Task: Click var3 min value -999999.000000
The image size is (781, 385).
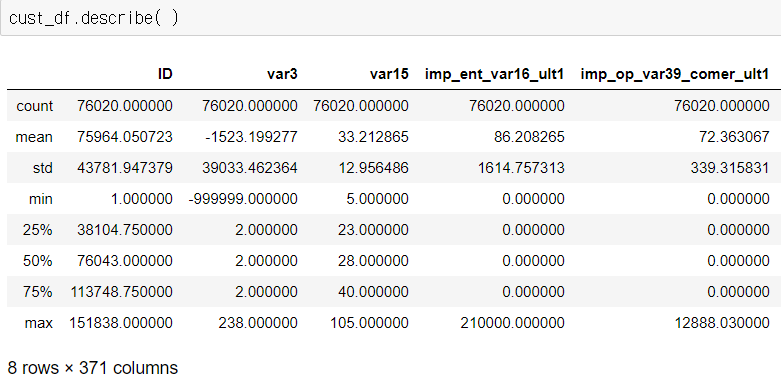Action: tap(244, 199)
